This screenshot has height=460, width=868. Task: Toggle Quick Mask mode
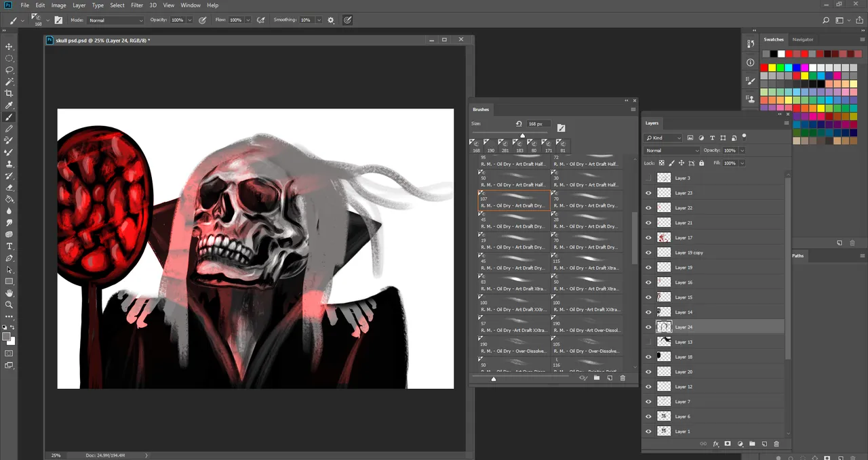[x=9, y=353]
